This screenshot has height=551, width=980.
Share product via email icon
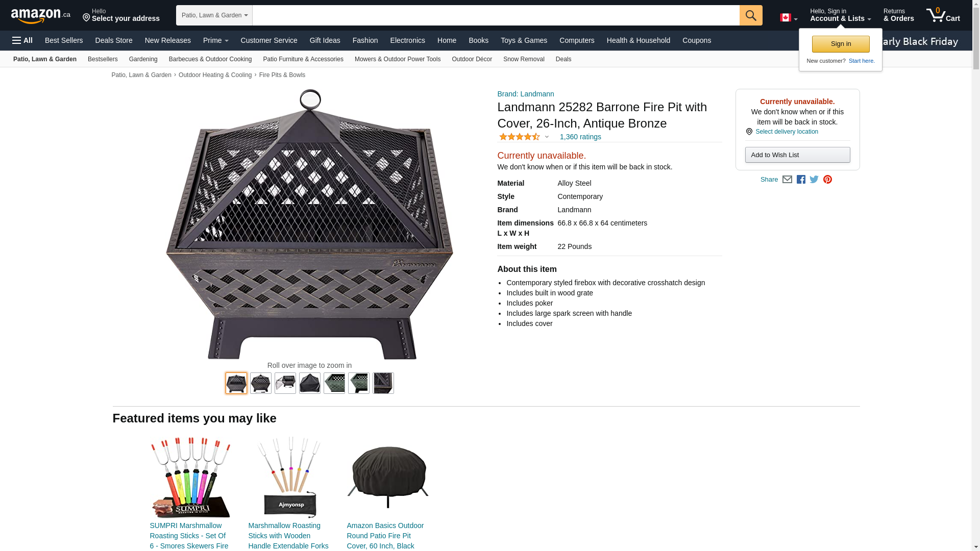pyautogui.click(x=787, y=180)
